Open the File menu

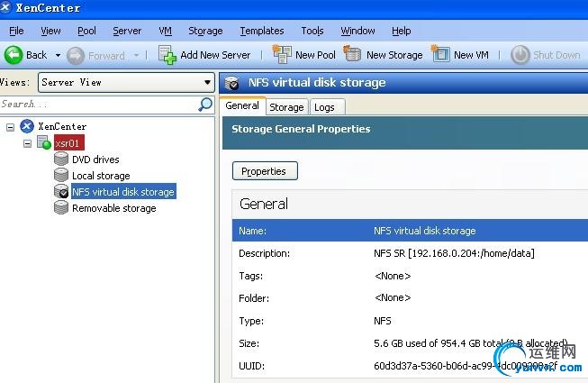coord(16,31)
